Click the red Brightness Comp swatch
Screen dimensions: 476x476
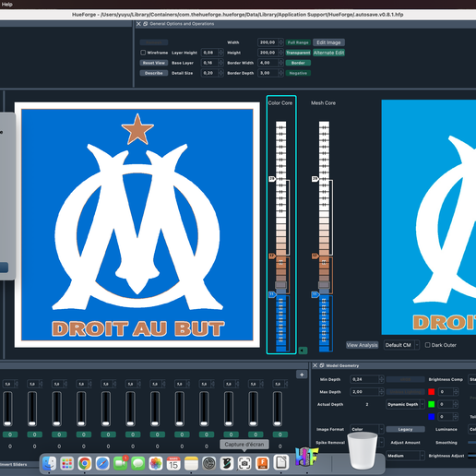pos(432,392)
